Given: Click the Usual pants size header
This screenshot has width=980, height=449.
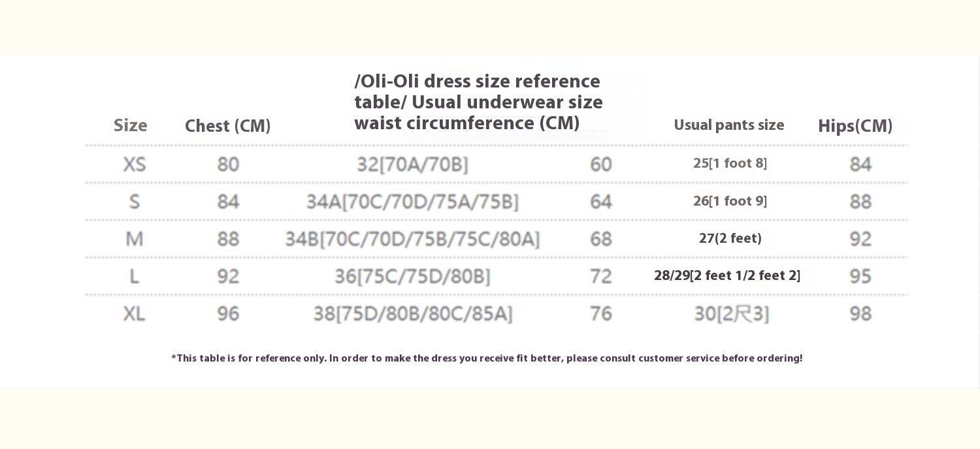Looking at the screenshot, I should click(x=728, y=125).
